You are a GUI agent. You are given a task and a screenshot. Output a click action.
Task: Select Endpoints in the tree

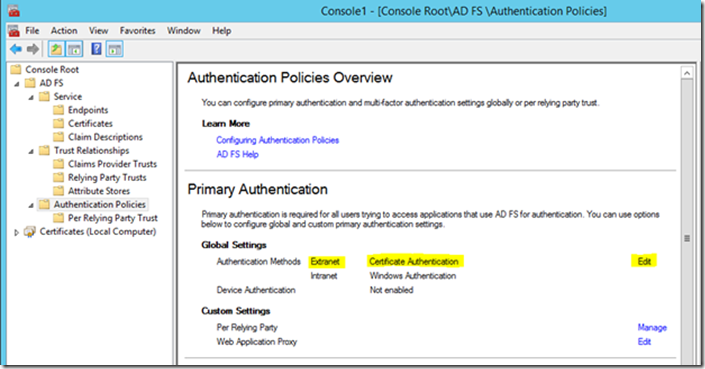tap(88, 110)
